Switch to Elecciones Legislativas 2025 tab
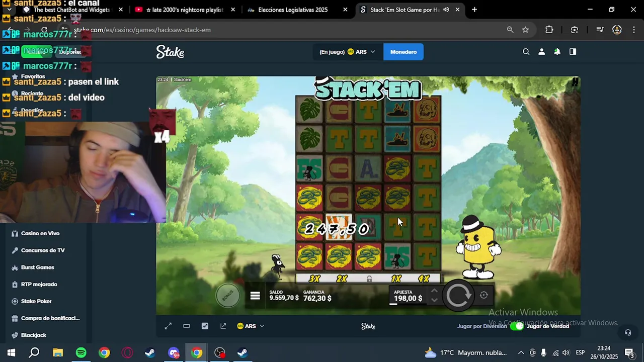 (292, 10)
